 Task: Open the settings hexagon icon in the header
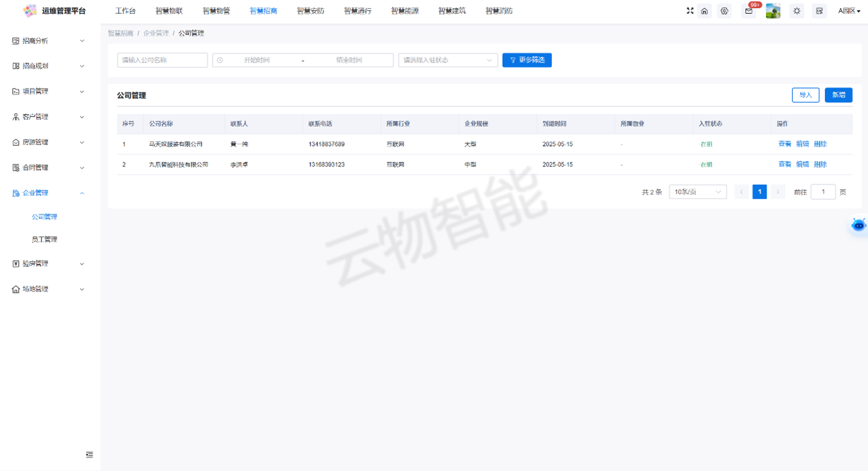pos(724,11)
